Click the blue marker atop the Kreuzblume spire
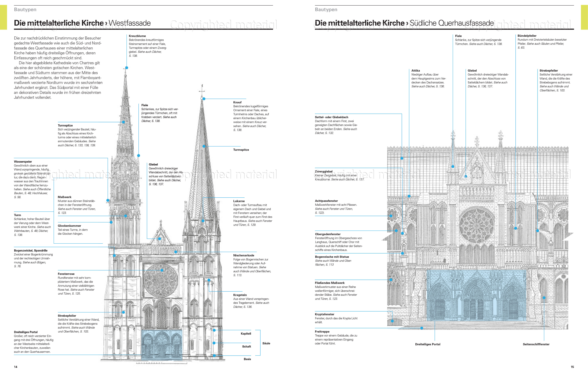This screenshot has width=588, height=378. [127, 68]
